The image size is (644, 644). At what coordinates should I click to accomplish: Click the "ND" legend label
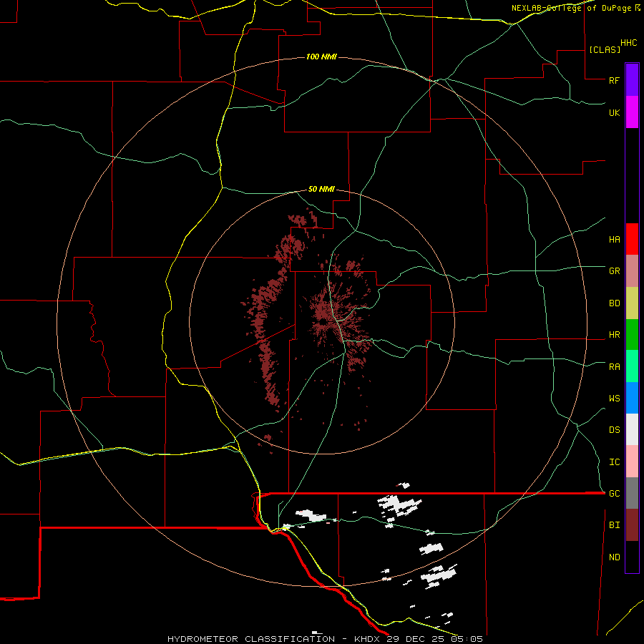[614, 557]
